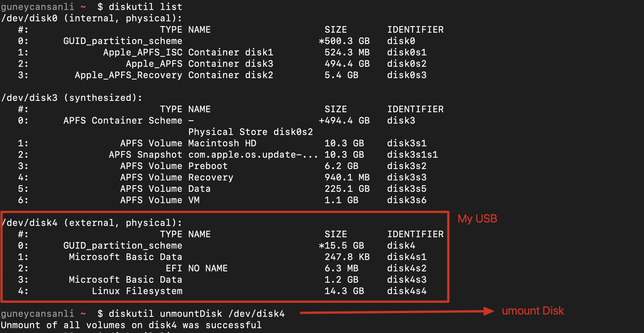Click the 'NO NAME' EFI partition name
Viewport: 644px width, 333px height.
(x=208, y=268)
